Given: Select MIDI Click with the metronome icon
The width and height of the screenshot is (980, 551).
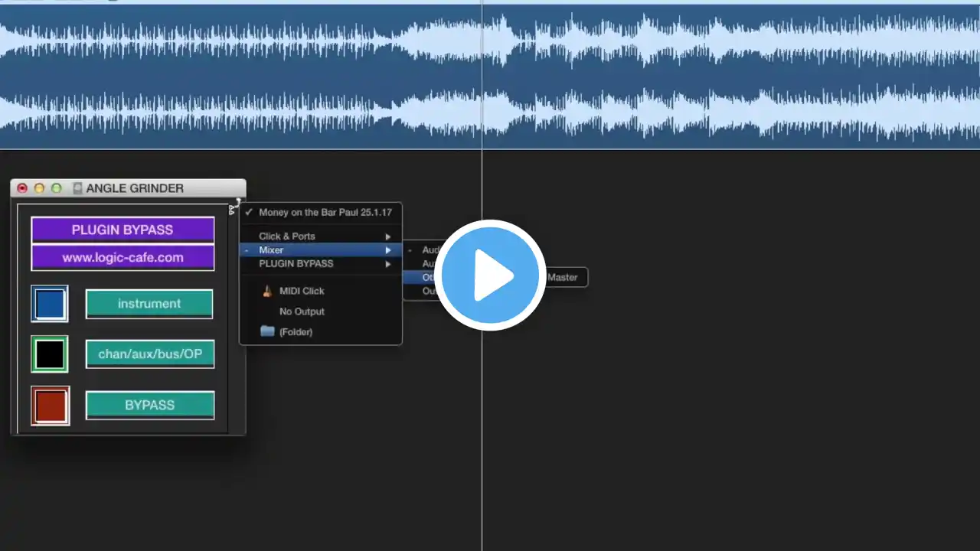Looking at the screenshot, I should (x=321, y=291).
